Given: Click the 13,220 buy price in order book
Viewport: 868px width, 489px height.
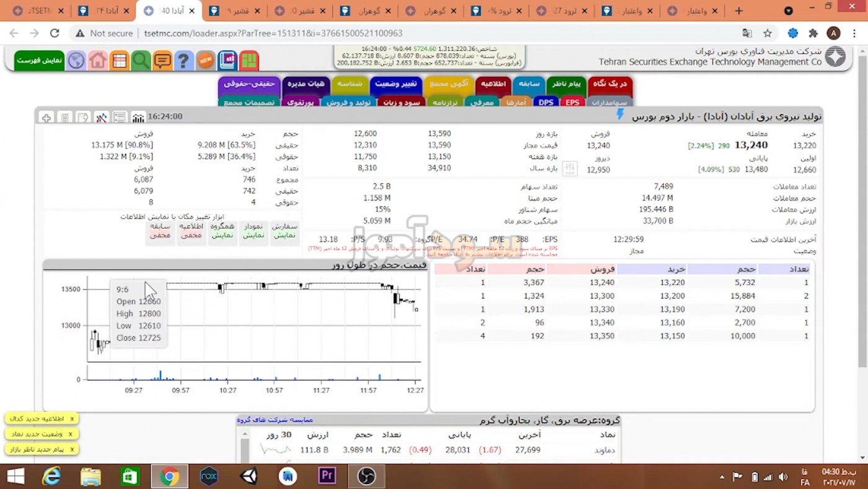Looking at the screenshot, I should click(x=672, y=282).
